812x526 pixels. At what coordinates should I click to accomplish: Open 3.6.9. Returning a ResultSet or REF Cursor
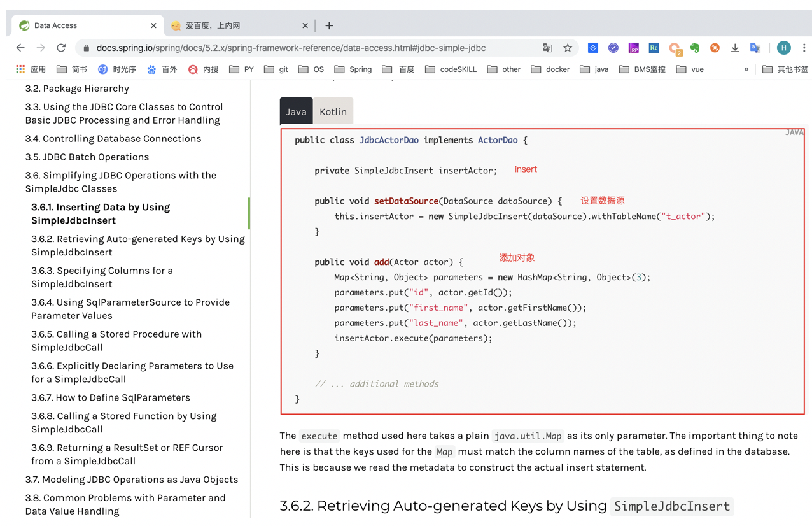point(127,454)
